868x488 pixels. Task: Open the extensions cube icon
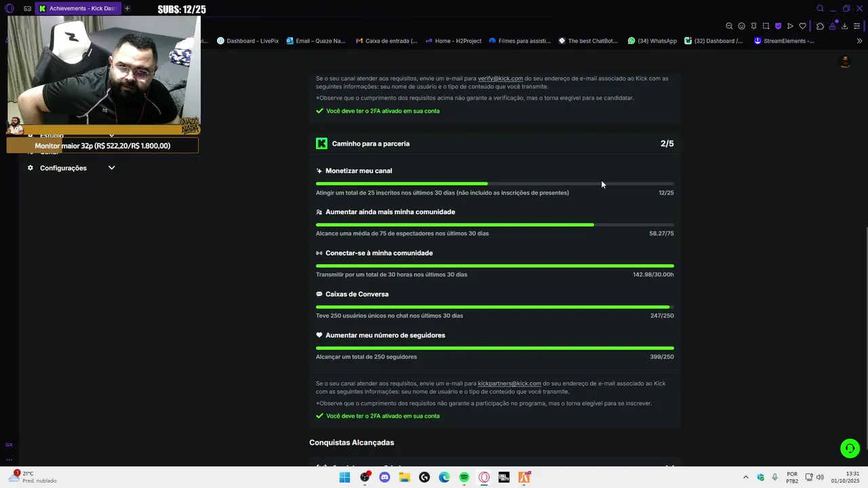[820, 26]
